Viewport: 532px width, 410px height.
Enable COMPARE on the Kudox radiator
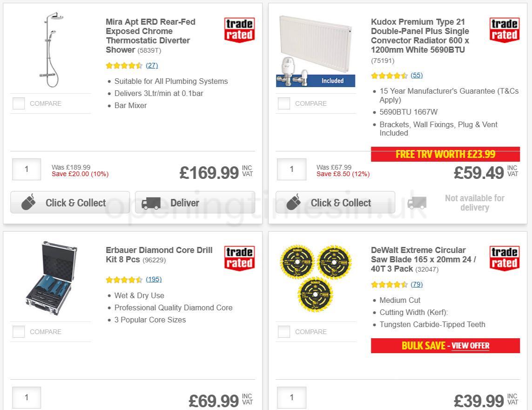(x=284, y=103)
